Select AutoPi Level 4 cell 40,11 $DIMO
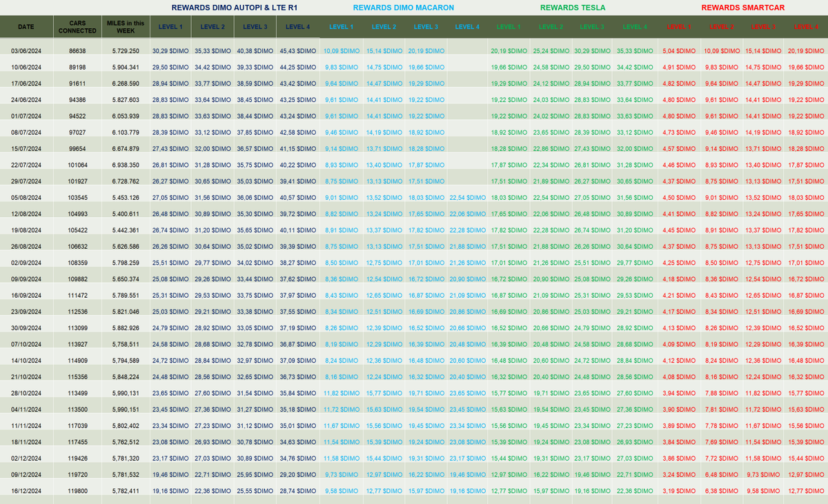Viewport: 828px width, 504px height. pos(297,230)
